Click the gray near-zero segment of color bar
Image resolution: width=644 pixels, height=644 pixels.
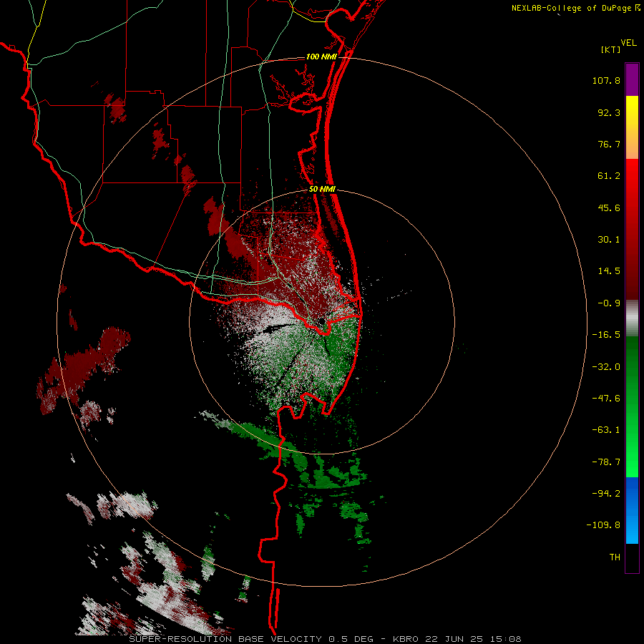click(632, 318)
